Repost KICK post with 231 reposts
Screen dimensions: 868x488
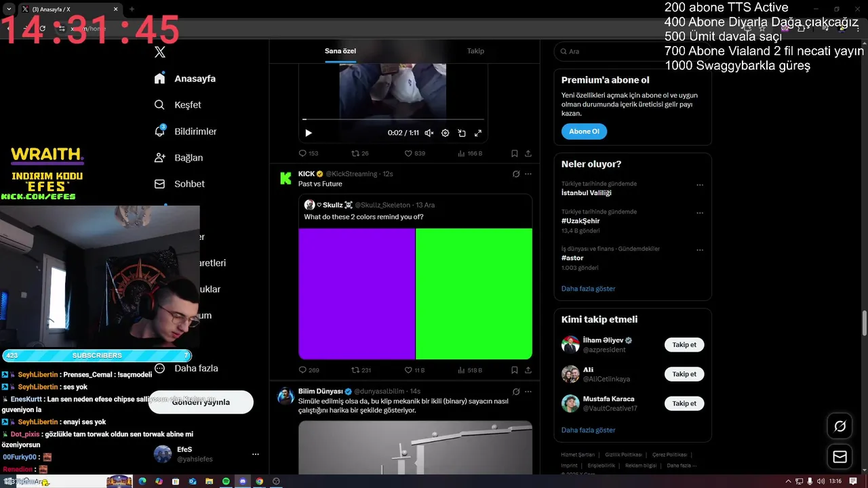click(361, 370)
